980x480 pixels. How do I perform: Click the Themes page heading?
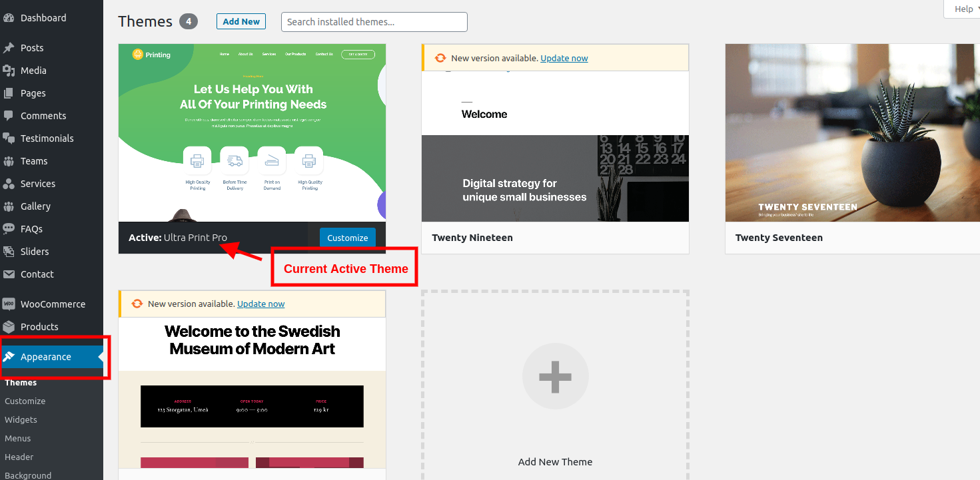145,21
